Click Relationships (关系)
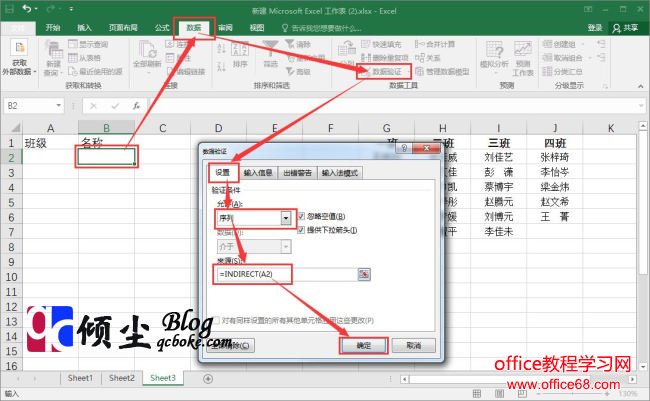The width and height of the screenshot is (650, 401). click(x=427, y=58)
